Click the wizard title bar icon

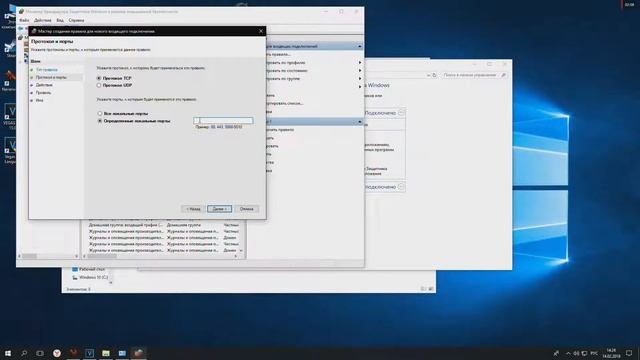tap(34, 31)
